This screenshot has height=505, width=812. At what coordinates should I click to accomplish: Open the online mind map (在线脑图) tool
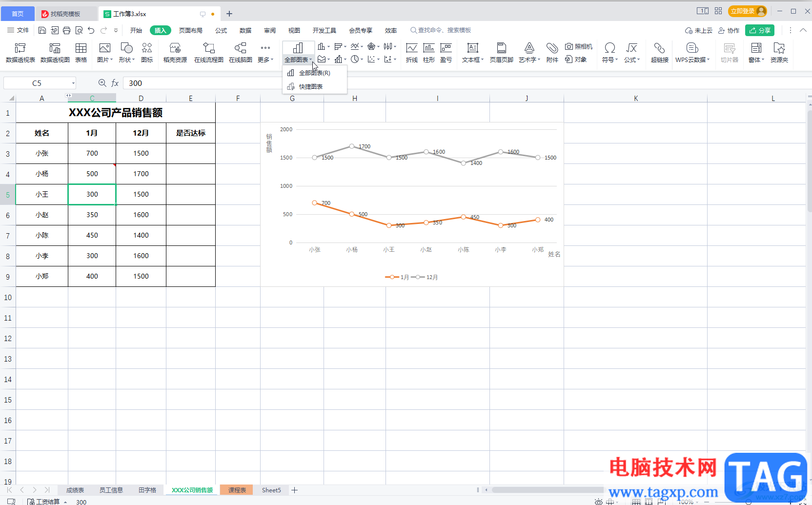pos(241,53)
